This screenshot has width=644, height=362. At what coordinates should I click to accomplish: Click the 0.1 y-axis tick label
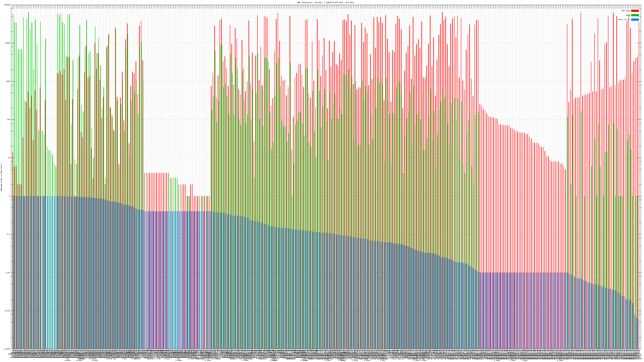9,234
